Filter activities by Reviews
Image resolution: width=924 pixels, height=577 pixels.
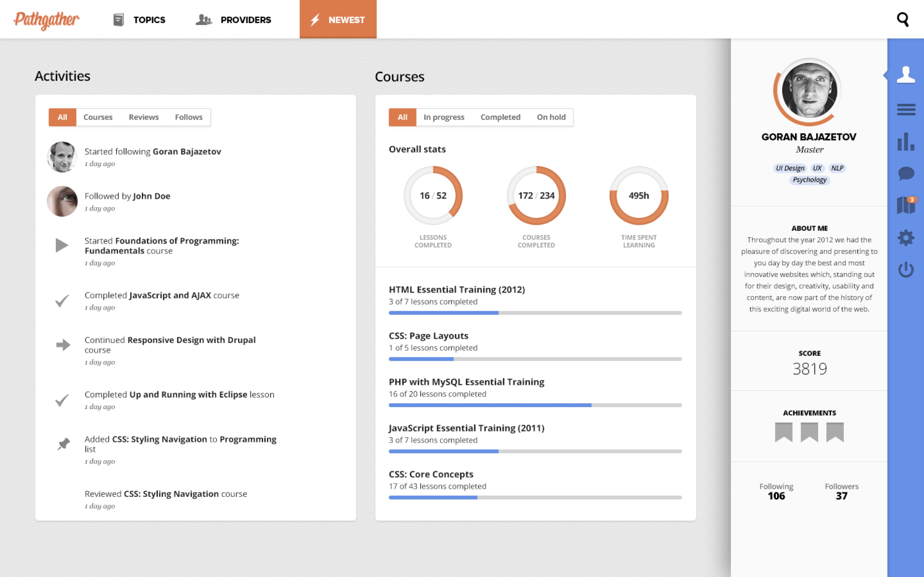[144, 117]
